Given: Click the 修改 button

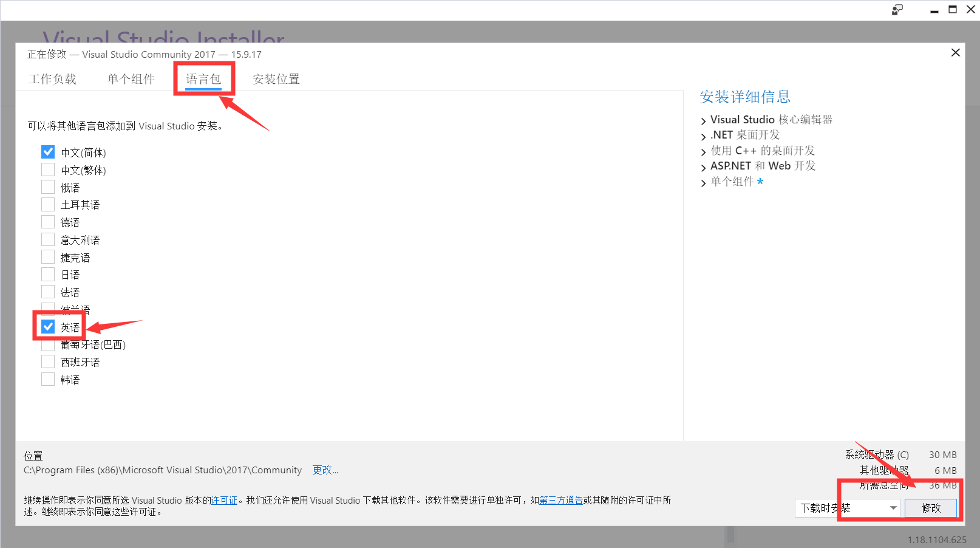Looking at the screenshot, I should coord(931,508).
